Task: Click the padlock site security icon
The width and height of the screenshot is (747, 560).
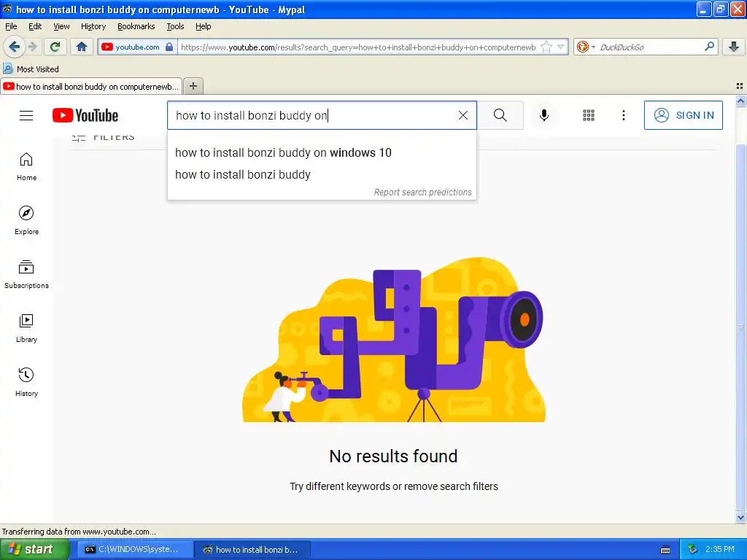Action: pos(169,47)
